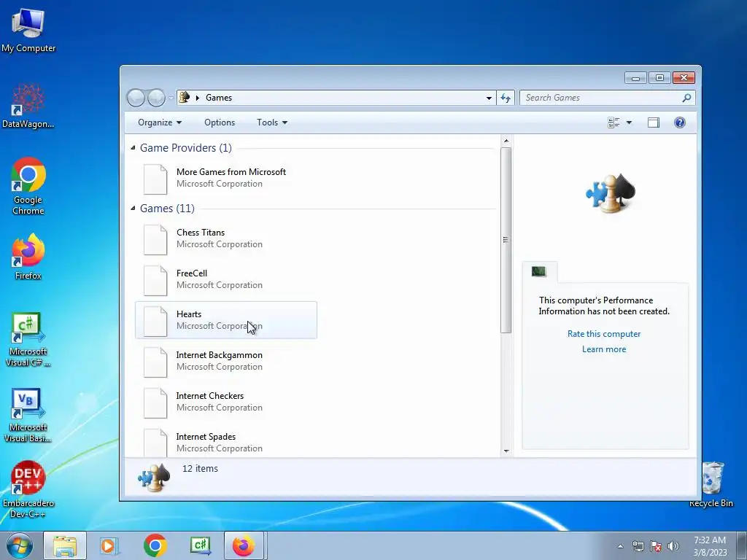Click Games in the address bar
This screenshot has width=747, height=560.
tap(219, 98)
